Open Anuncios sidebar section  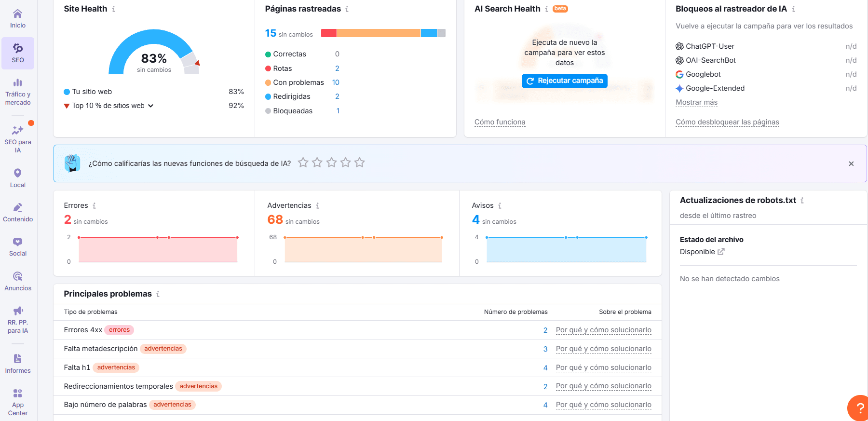point(18,281)
